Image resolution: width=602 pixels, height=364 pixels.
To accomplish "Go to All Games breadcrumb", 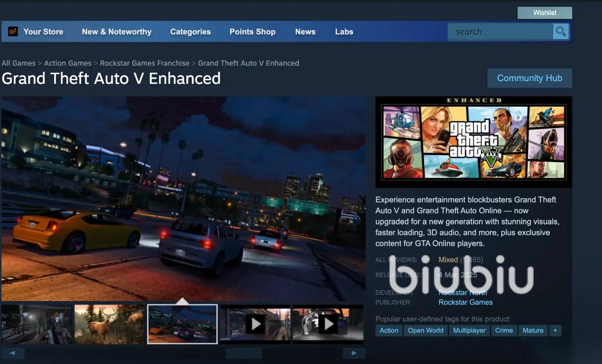I will click(18, 63).
